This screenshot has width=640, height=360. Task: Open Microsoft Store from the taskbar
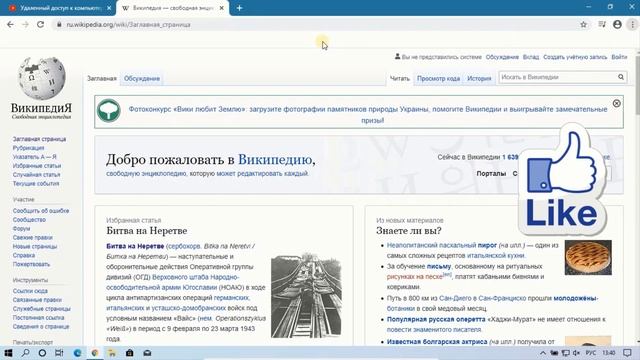tap(129, 353)
